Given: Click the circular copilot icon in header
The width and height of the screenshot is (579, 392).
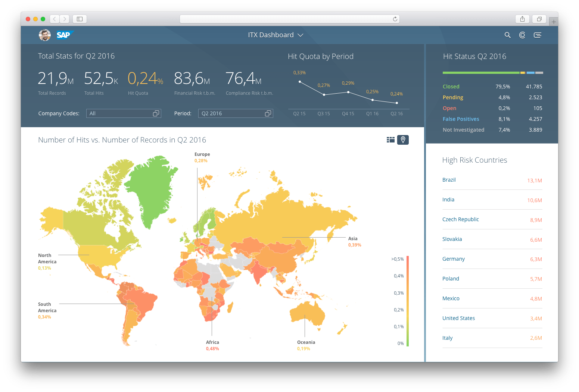Looking at the screenshot, I should (x=522, y=35).
